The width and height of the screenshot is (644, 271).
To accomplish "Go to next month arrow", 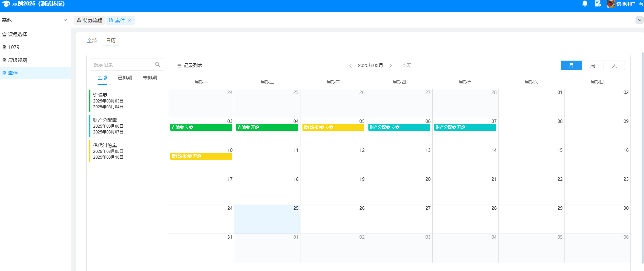I will [x=390, y=66].
